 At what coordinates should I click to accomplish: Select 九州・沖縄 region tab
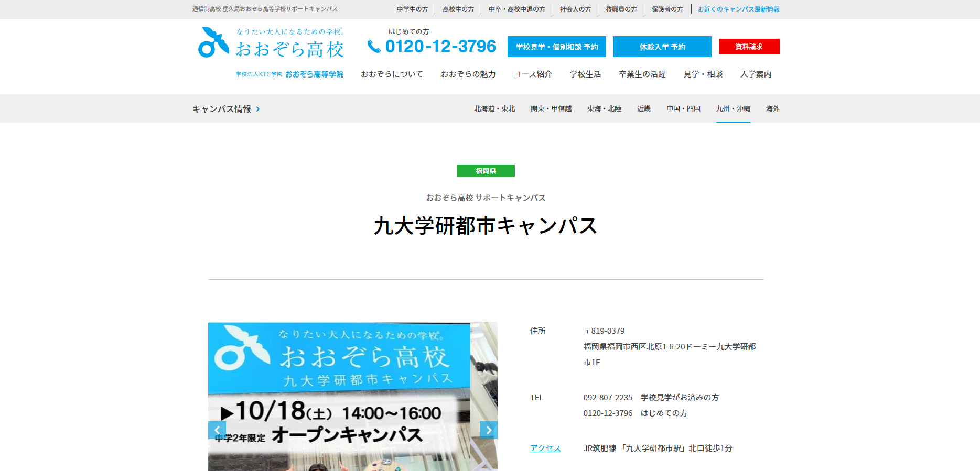(733, 109)
